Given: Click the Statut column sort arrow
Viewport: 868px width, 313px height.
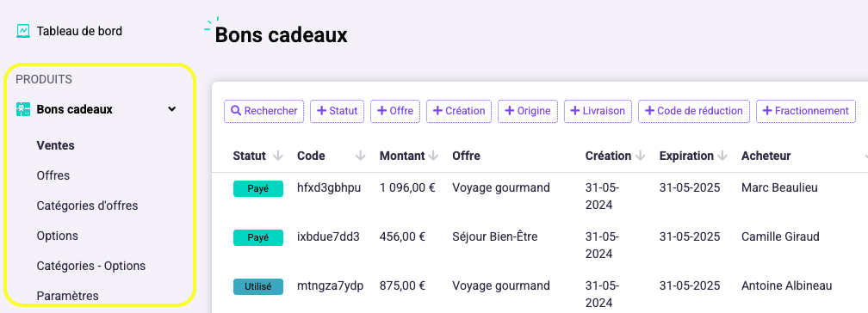Looking at the screenshot, I should (x=278, y=156).
